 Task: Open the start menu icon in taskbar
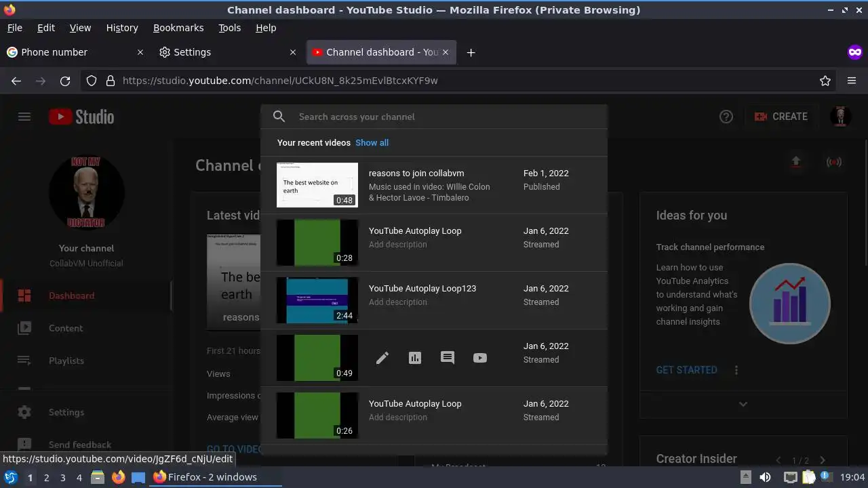10,477
